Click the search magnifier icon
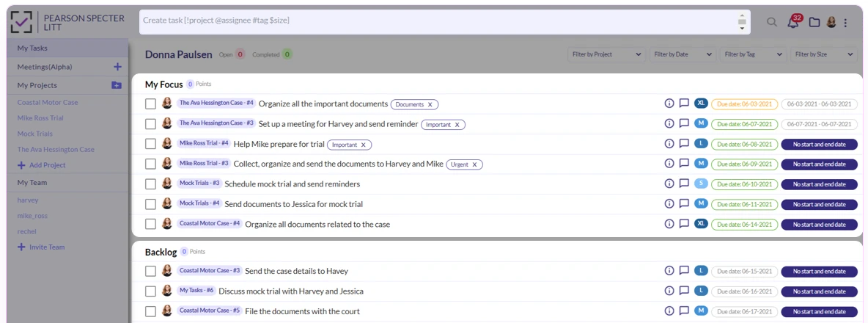Screen dimensions: 868x323 (772, 22)
